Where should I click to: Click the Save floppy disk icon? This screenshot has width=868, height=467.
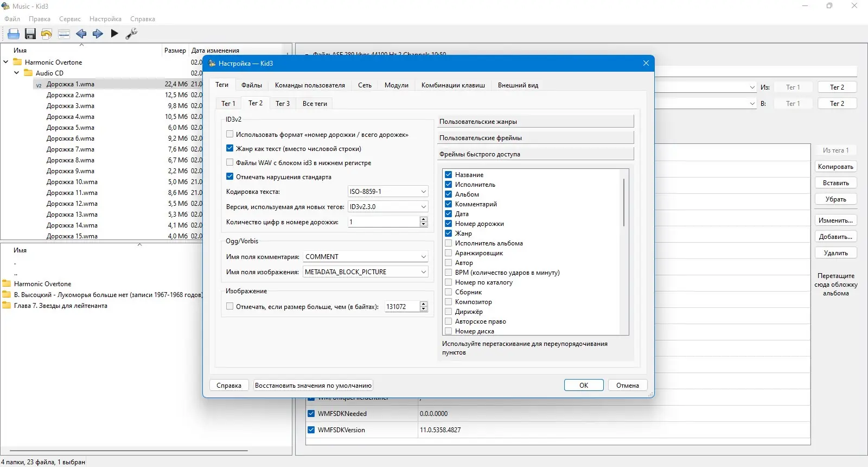[30, 34]
